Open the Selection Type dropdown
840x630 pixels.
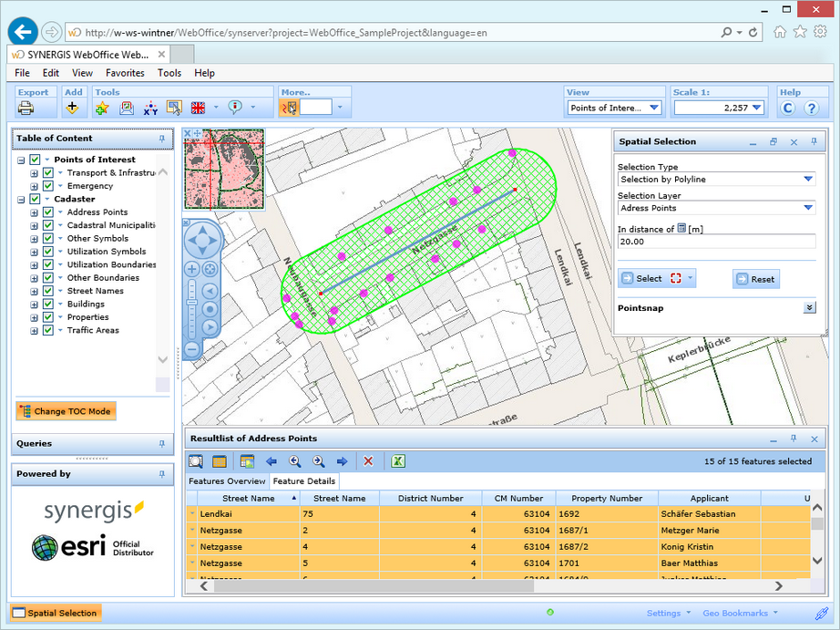807,180
